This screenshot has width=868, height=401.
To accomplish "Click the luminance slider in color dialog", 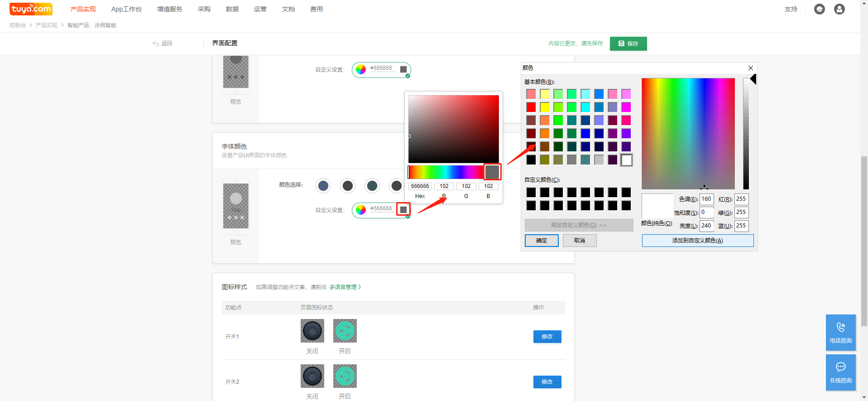I will pos(746,134).
